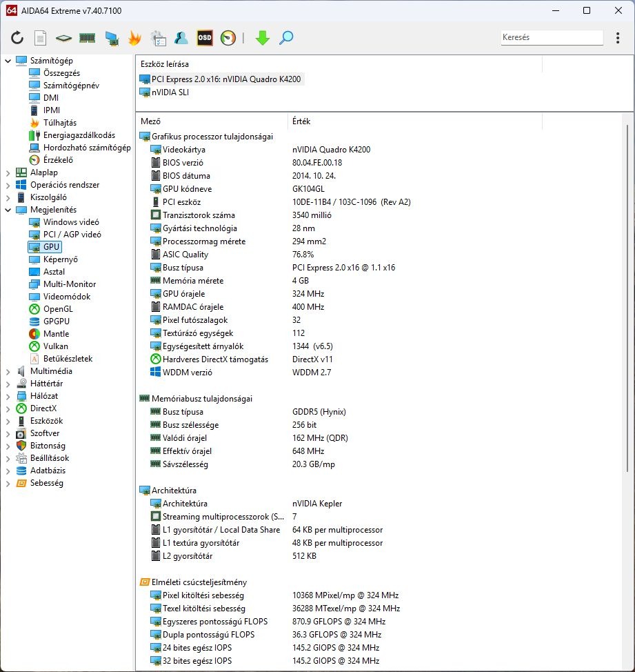Click the monitor diagnostics toolbar icon
The width and height of the screenshot is (635, 672).
coord(112,38)
